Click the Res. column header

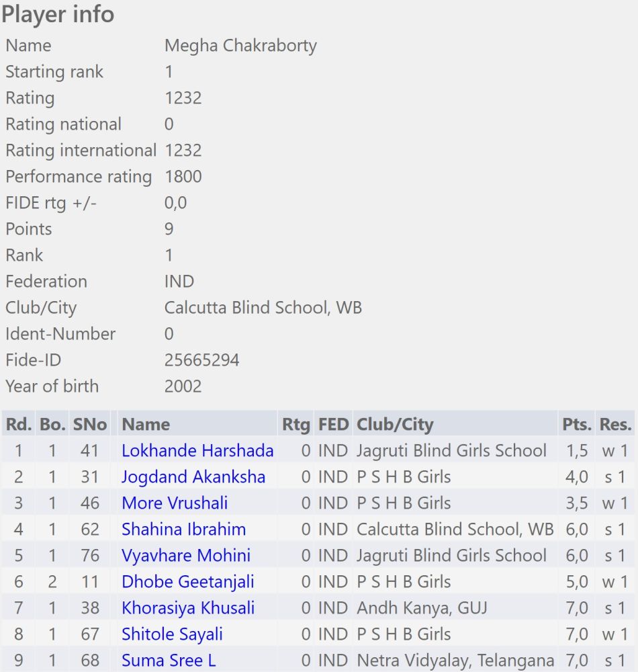click(x=615, y=424)
